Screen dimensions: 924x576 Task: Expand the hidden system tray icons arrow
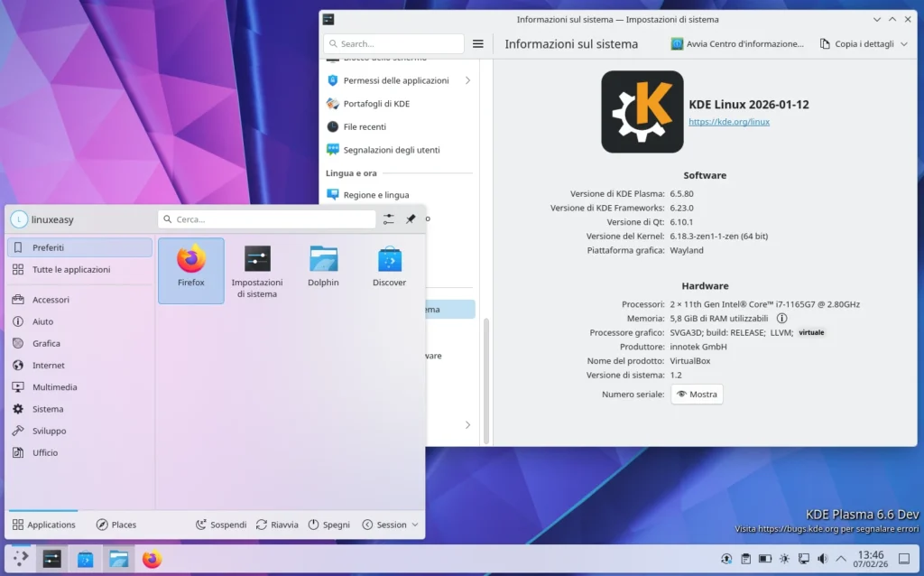click(x=842, y=558)
